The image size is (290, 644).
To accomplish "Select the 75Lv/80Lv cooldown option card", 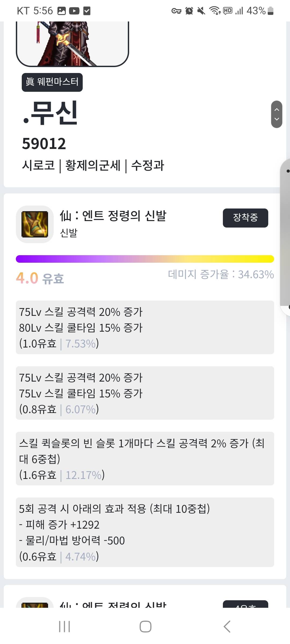I will click(x=145, y=327).
